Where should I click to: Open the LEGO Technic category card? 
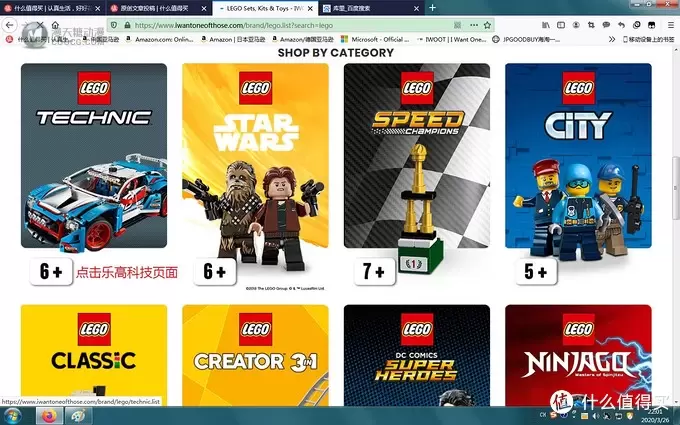94,156
